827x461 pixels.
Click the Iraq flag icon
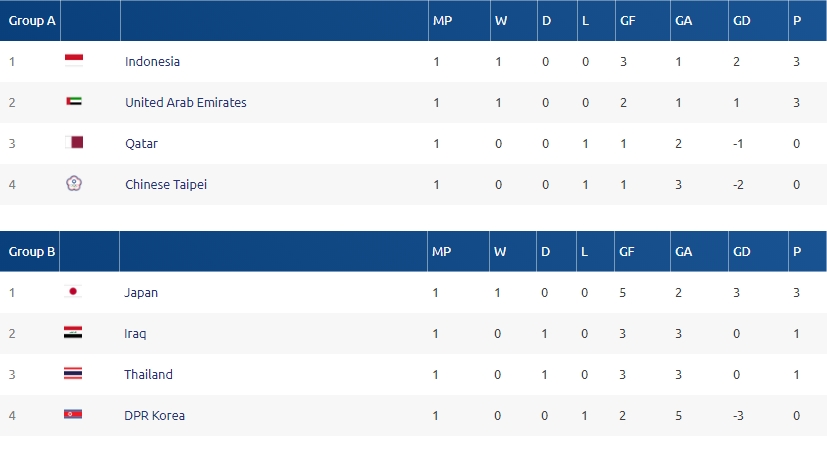73,333
